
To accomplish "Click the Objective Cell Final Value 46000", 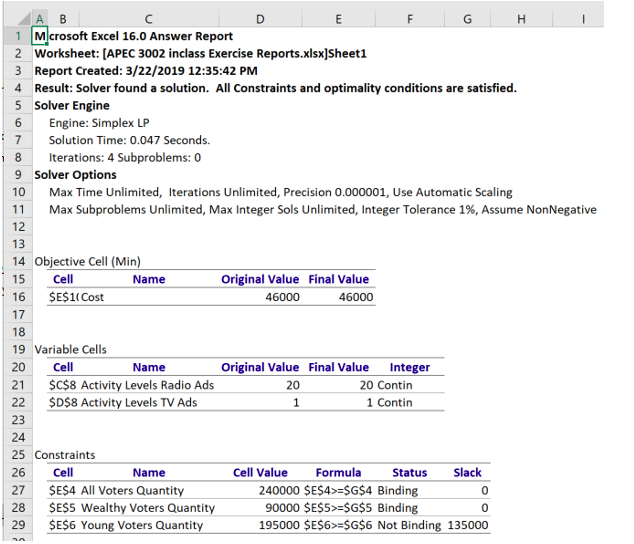I will (x=355, y=297).
